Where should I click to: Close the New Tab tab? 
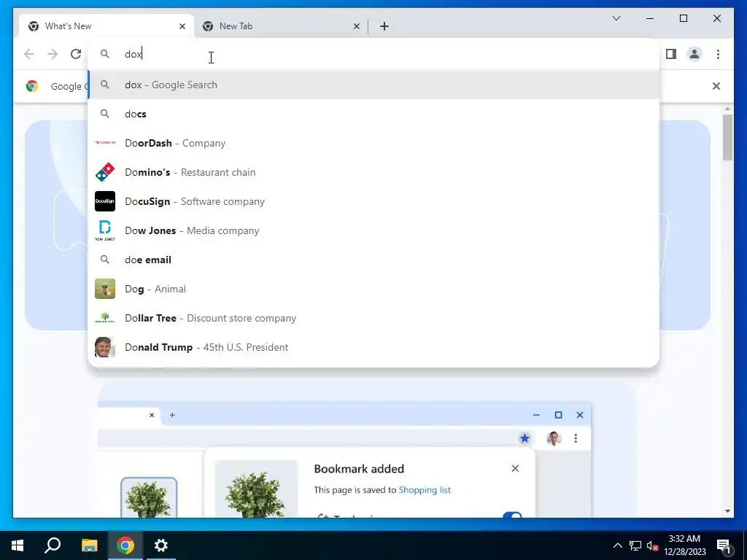click(356, 26)
